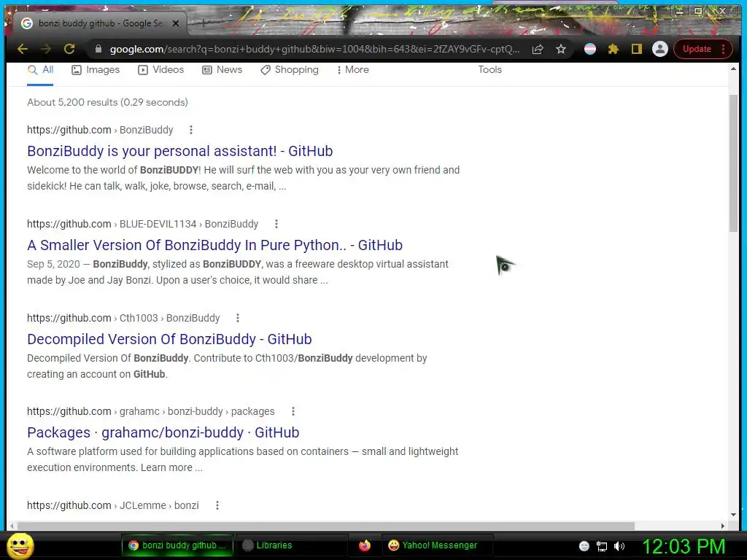Image resolution: width=747 pixels, height=560 pixels.
Task: Open the striped flag extension icon
Action: 589,49
